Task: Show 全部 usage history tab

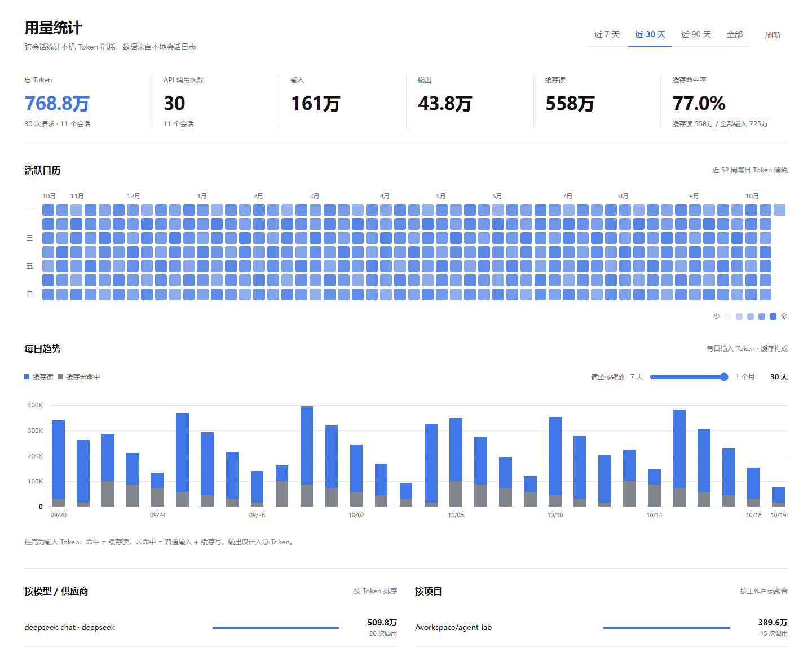Action: tap(735, 35)
